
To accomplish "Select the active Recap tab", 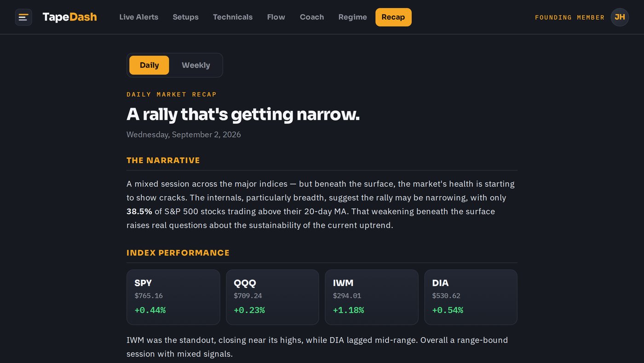I will tap(393, 17).
